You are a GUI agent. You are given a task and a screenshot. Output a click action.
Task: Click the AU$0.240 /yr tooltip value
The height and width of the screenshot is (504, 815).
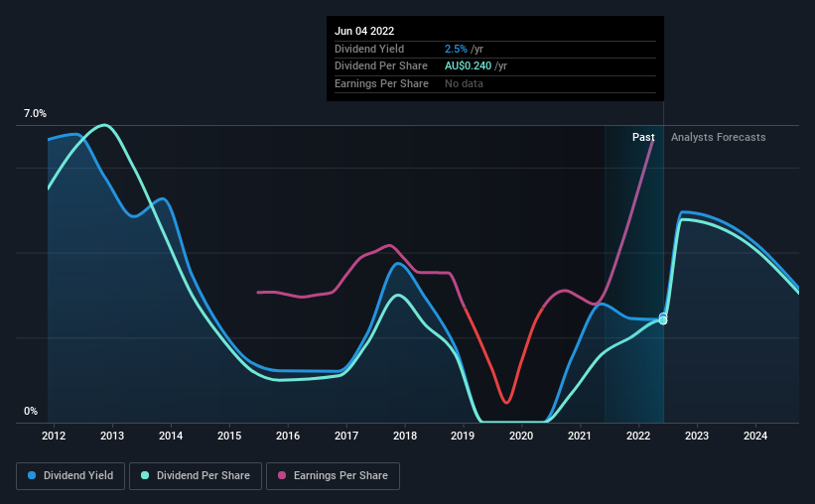[475, 66]
